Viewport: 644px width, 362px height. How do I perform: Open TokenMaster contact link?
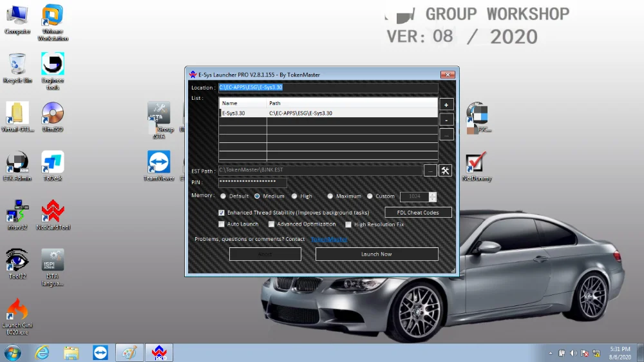tap(328, 239)
